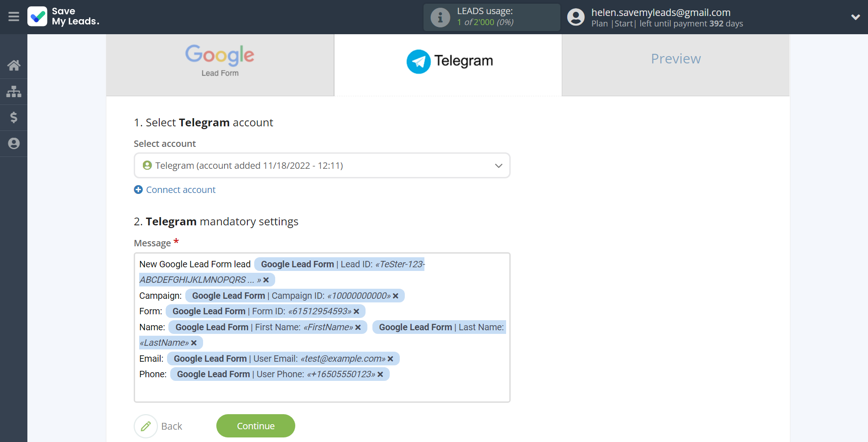Click the Save My Leads brand name
The image size is (868, 442).
point(75,16)
